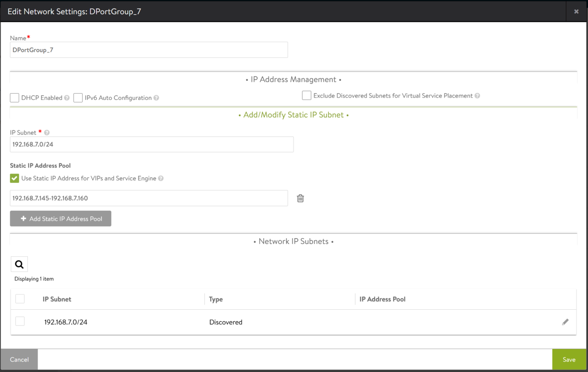The image size is (588, 372).
Task: Check Exclude Discovered Subnets for Virtual Service Placement
Action: tap(307, 96)
